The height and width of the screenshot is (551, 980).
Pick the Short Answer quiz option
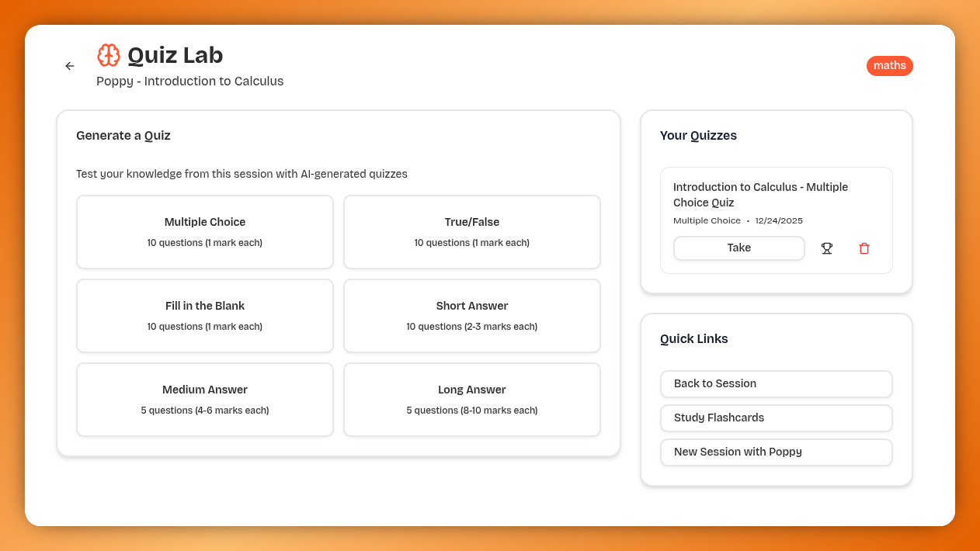(x=471, y=315)
